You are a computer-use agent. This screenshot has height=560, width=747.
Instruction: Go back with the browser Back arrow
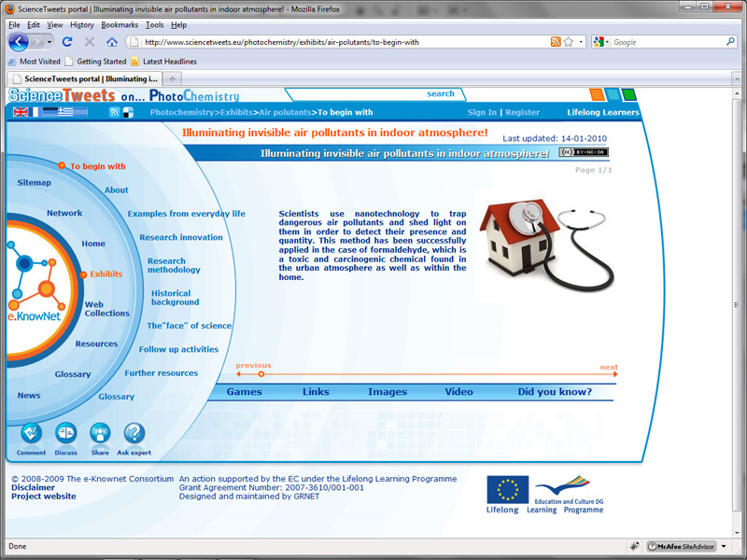pyautogui.click(x=19, y=42)
